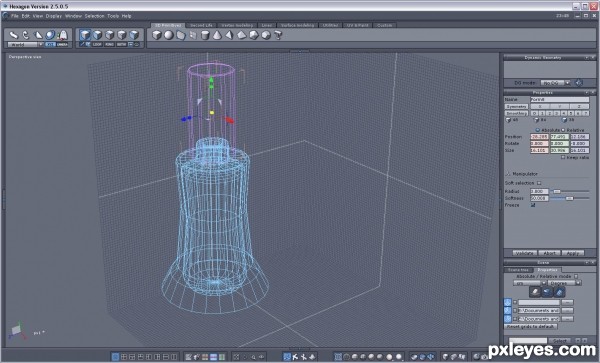Select the octahedron primitive icon
Screen dimensions: 600x363
click(241, 35)
